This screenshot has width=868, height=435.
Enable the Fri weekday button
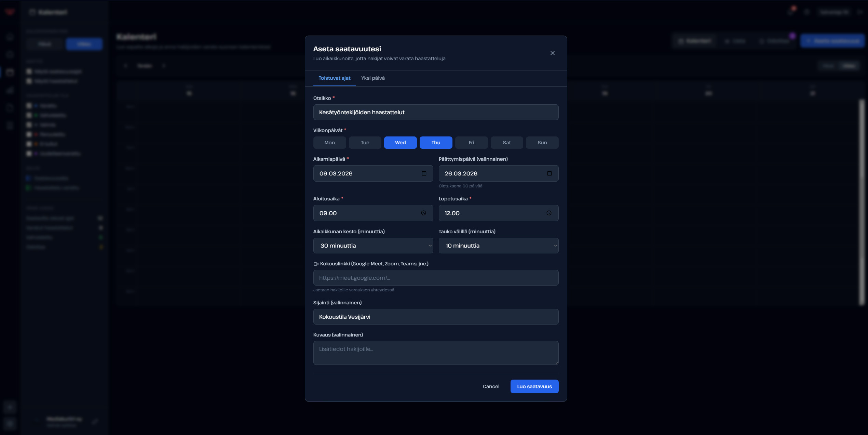click(x=471, y=143)
